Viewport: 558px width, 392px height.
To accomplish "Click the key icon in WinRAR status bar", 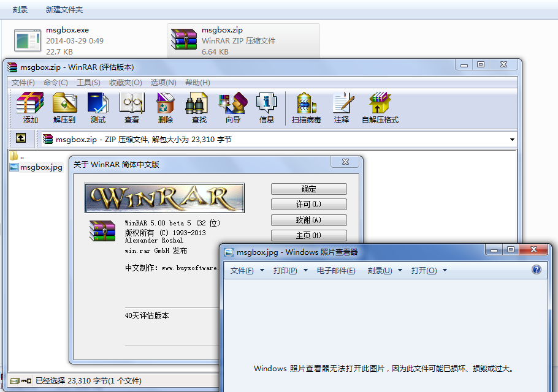I will (x=26, y=381).
